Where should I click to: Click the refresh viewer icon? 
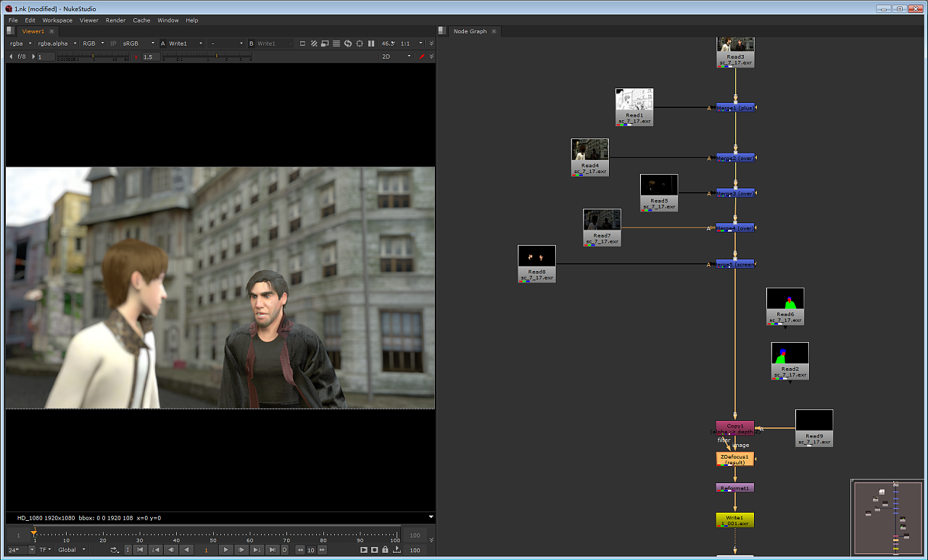click(348, 43)
